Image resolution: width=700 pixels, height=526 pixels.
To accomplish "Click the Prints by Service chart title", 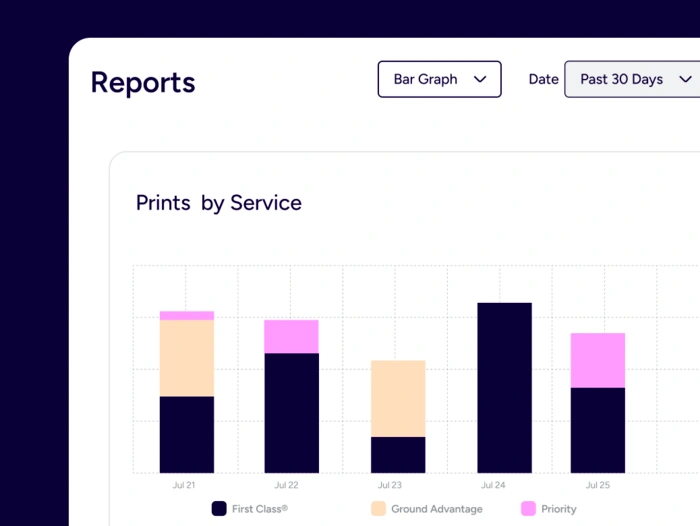I will [x=219, y=203].
